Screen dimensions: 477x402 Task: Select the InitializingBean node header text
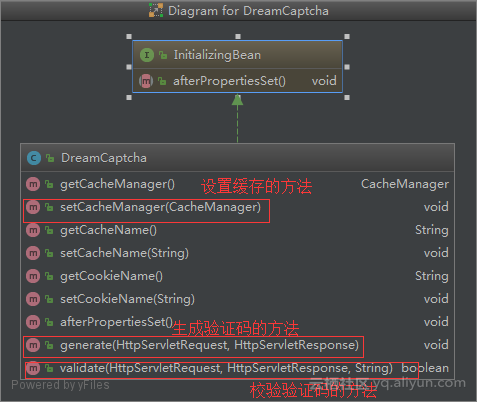coord(217,55)
